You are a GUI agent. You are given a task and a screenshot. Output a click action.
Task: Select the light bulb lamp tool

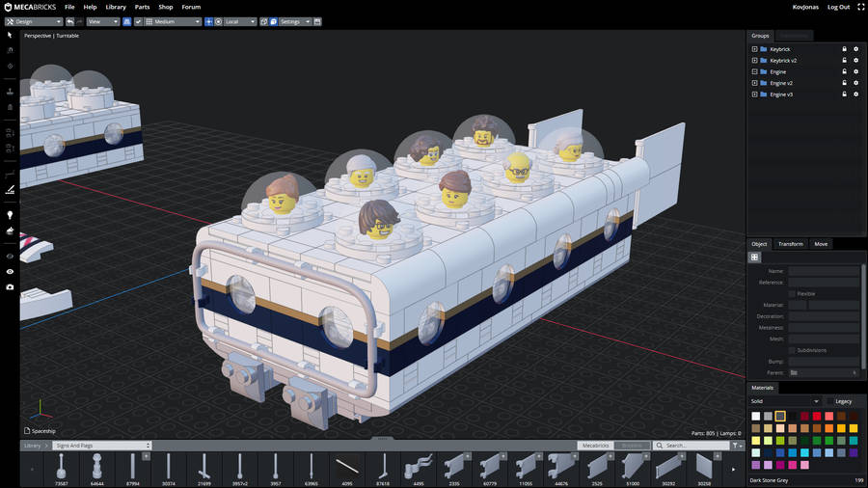(10, 215)
